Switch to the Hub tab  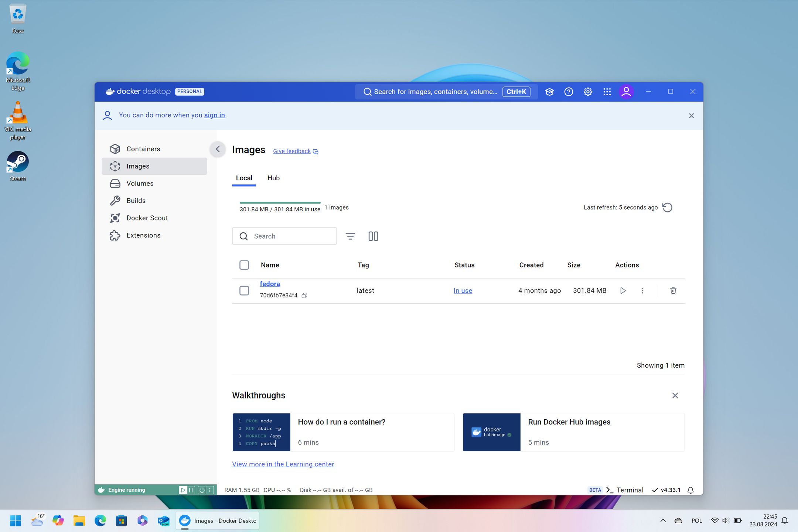[273, 178]
